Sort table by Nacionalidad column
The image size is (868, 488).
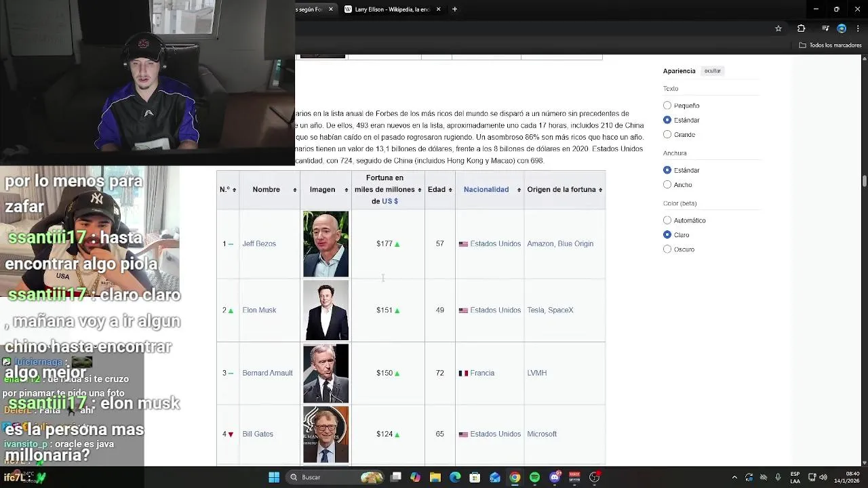coord(490,190)
